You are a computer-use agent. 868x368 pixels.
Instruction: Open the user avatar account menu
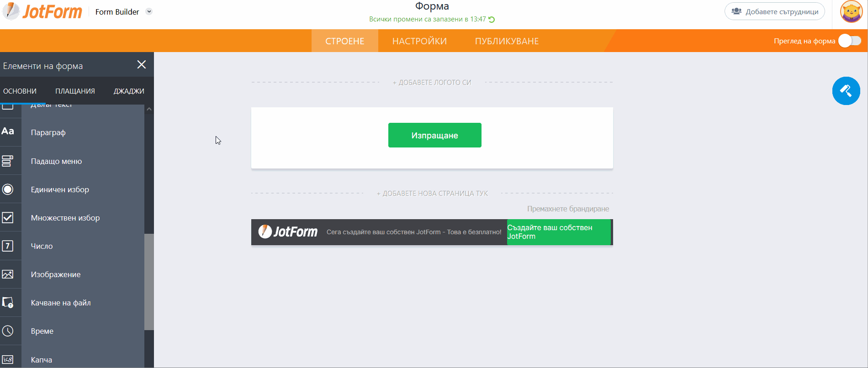[851, 12]
